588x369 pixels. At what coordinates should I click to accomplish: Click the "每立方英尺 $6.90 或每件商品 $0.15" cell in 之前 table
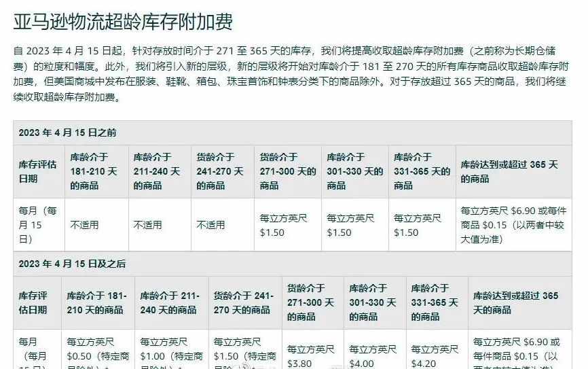click(513, 225)
